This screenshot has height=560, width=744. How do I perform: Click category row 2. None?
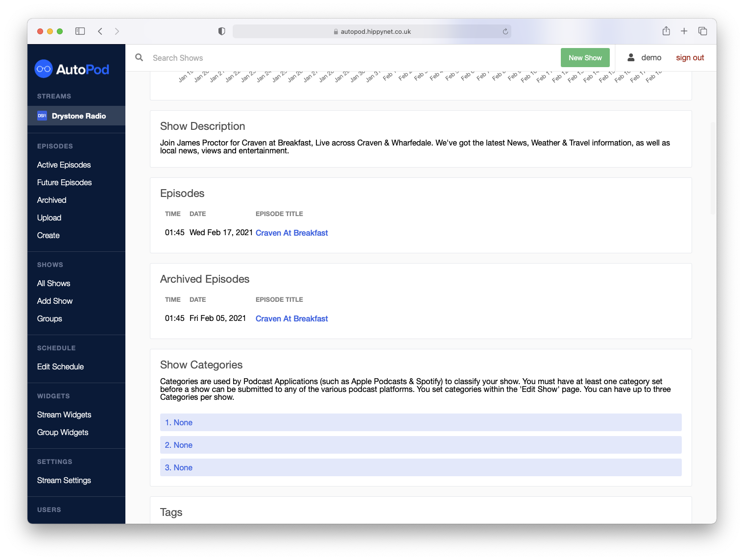click(421, 445)
